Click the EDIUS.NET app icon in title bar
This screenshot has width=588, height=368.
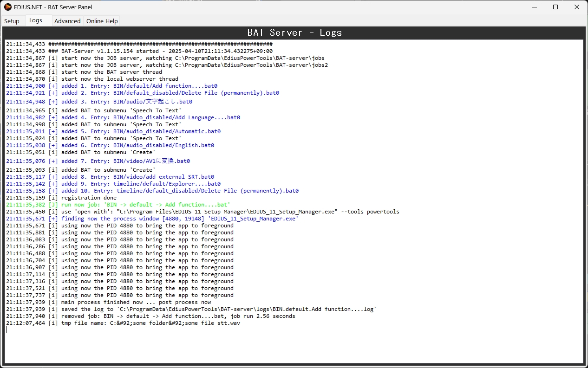point(7,7)
